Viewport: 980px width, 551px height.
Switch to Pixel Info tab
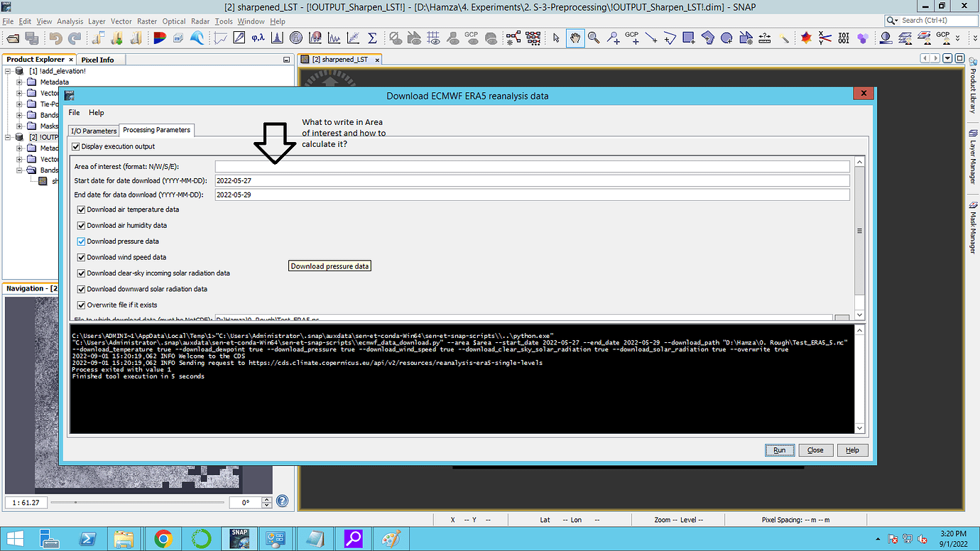tap(97, 60)
